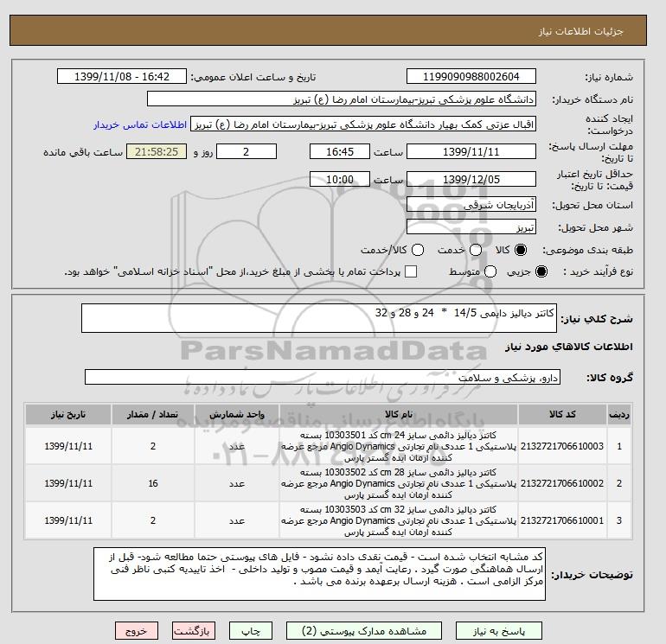Click the 32 cm catheter item name
The width and height of the screenshot is (666, 644).
pos(399,520)
